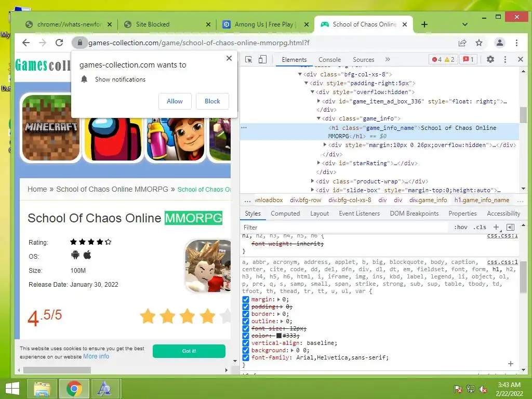532x399 pixels.
Task: Open DevTools settings gear
Action: click(490, 59)
